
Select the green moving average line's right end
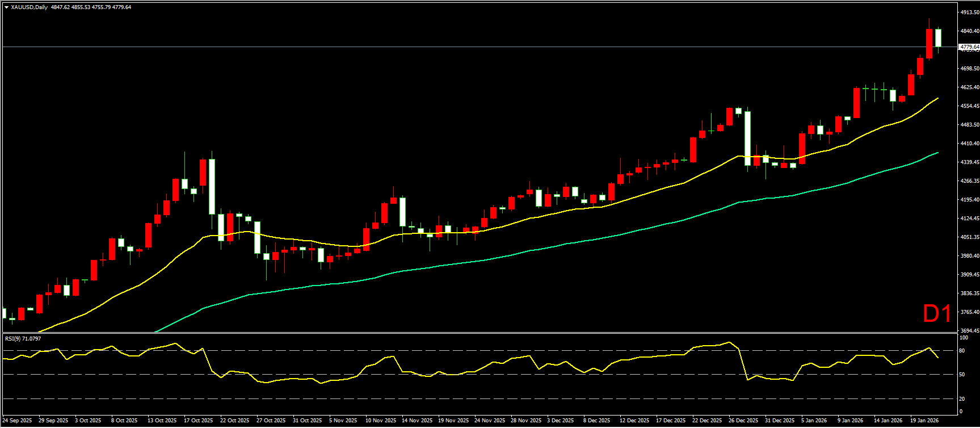(x=936, y=153)
